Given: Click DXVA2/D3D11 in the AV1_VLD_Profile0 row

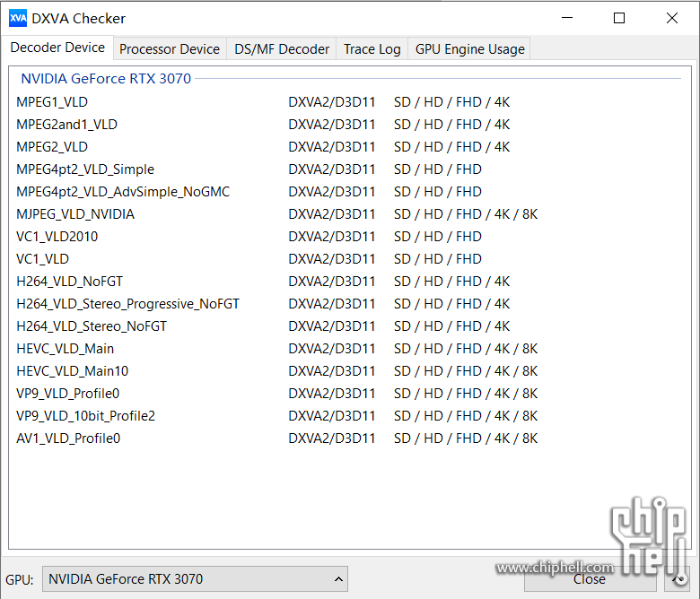Looking at the screenshot, I should pyautogui.click(x=332, y=438).
